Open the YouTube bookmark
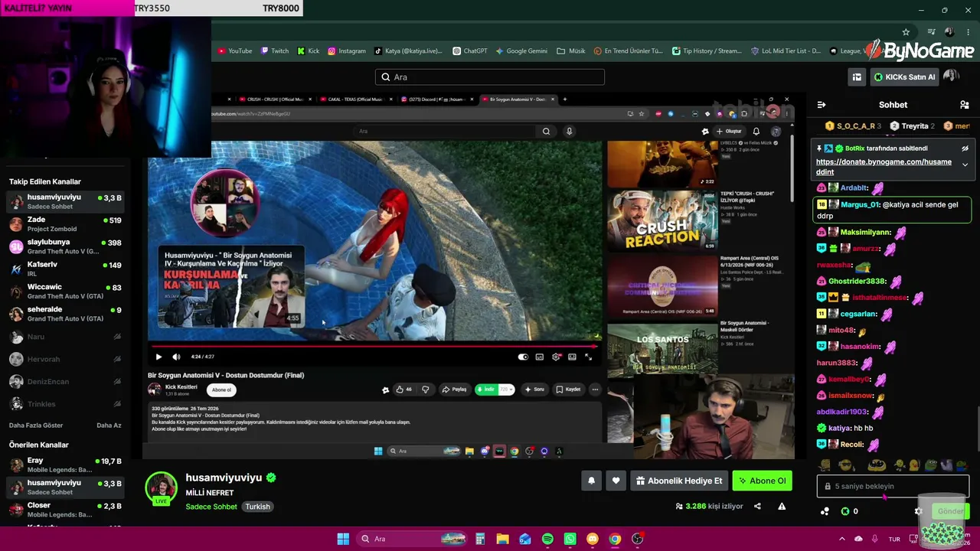Image resolution: width=980 pixels, height=551 pixels. (x=234, y=51)
